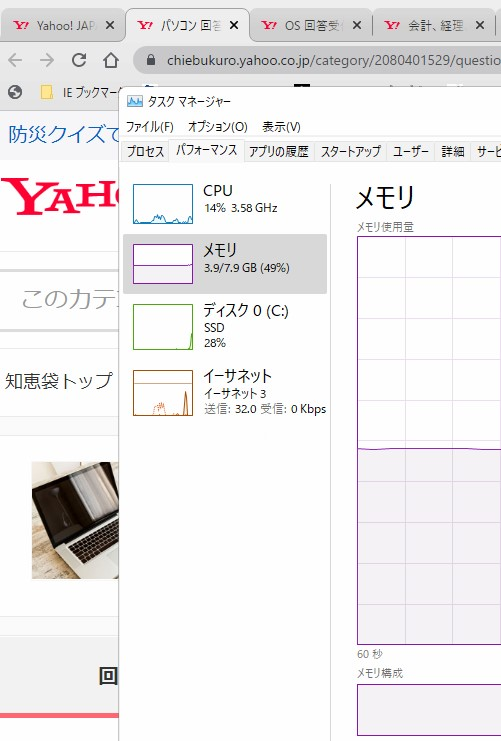Select the メモリ 3.9/7.9 GB entry
Screen dimensions: 501x741
(225, 264)
